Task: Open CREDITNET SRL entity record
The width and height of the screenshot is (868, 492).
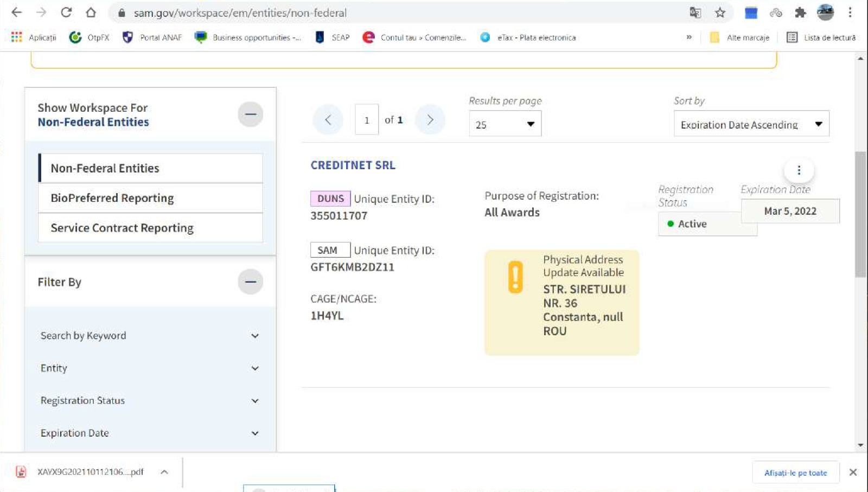Action: pos(353,165)
